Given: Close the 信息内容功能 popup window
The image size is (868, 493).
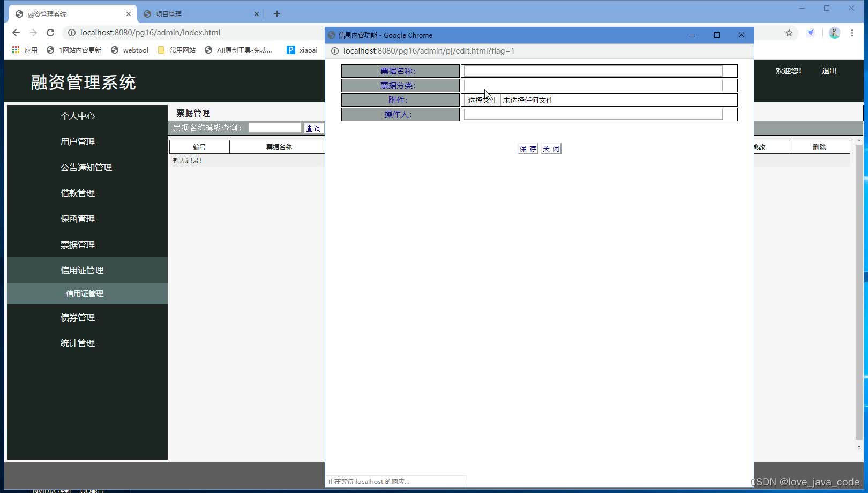Looking at the screenshot, I should (742, 35).
